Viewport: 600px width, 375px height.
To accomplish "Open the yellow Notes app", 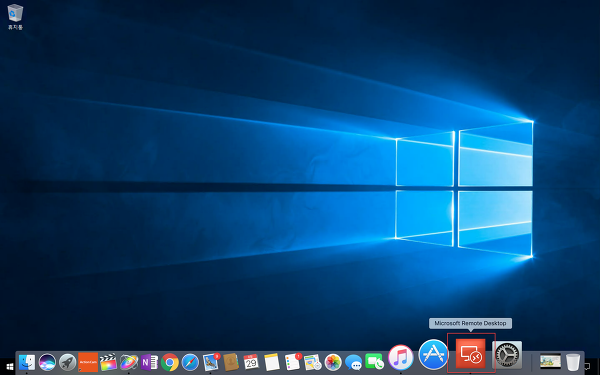I will click(272, 362).
